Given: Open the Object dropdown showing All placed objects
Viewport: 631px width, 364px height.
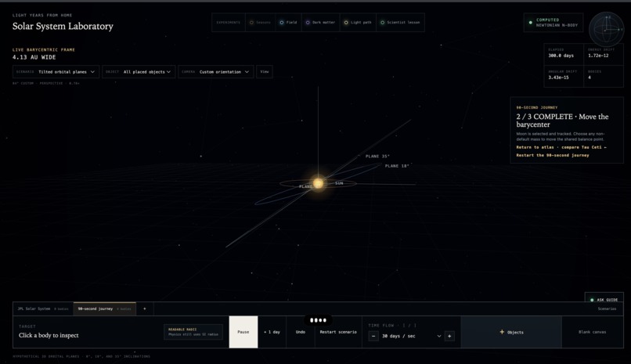Looking at the screenshot, I should point(139,71).
